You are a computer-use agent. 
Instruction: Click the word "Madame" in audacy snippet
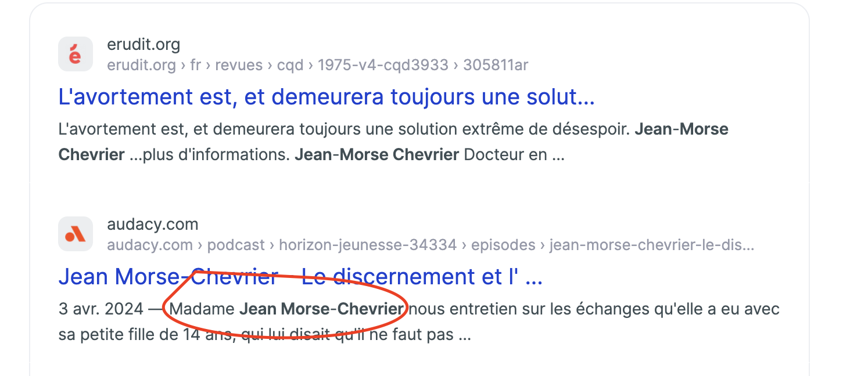tap(202, 309)
